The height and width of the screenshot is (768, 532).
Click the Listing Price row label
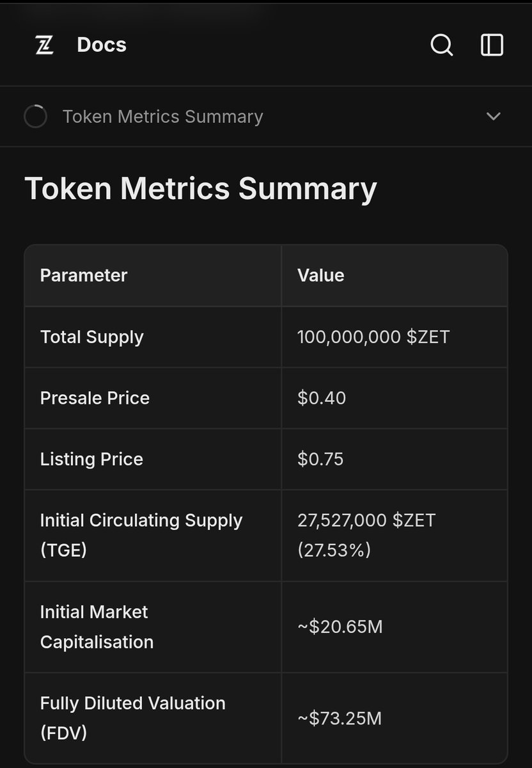91,459
